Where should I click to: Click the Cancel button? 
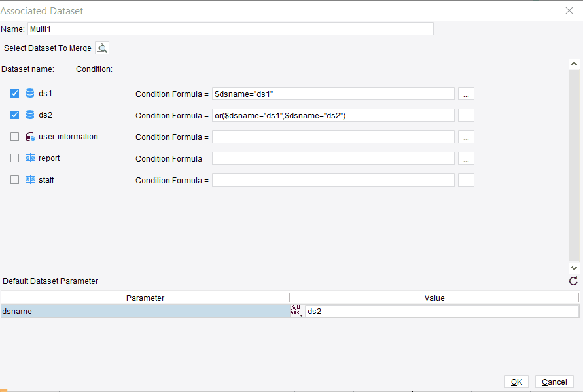coord(554,382)
